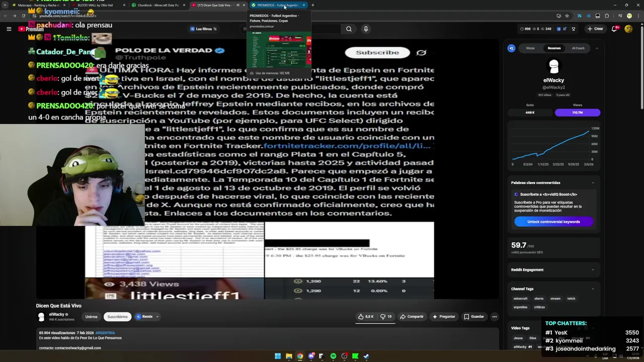Viewport: 644px width, 362px height.
Task: Click the browser address bar URL
Action: (68, 16)
